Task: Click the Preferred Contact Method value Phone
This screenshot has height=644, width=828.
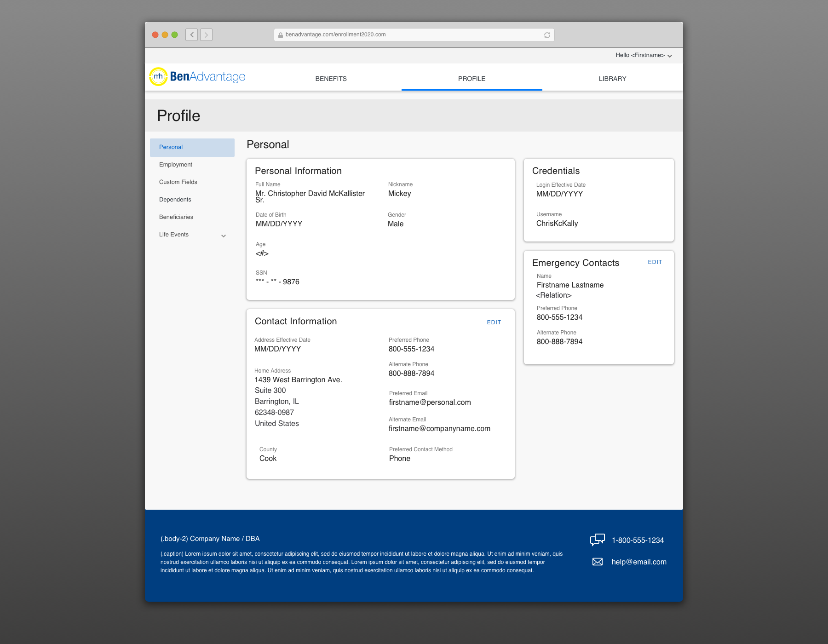Action: point(400,459)
